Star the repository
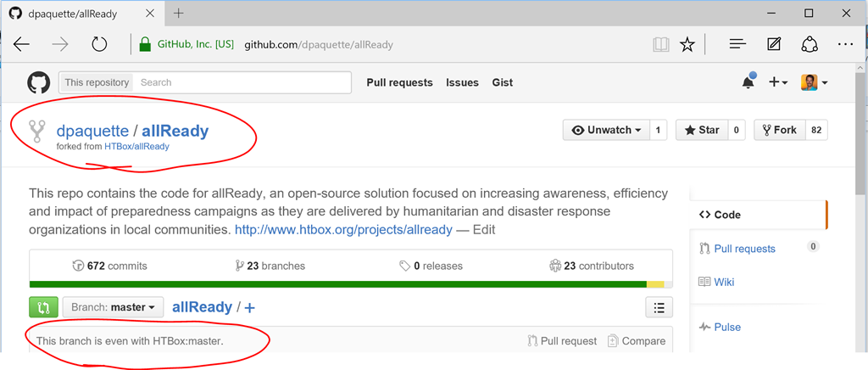This screenshot has width=868, height=370. 701,130
